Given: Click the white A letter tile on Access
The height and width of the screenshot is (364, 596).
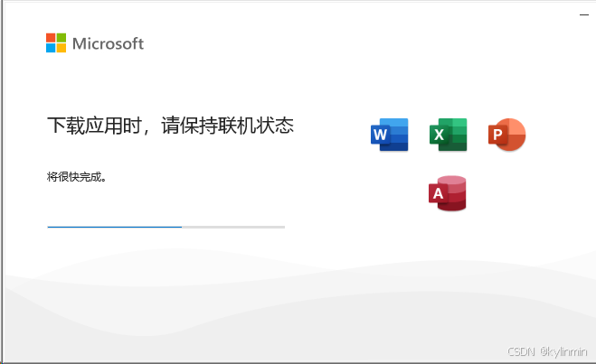Looking at the screenshot, I should click(x=438, y=193).
